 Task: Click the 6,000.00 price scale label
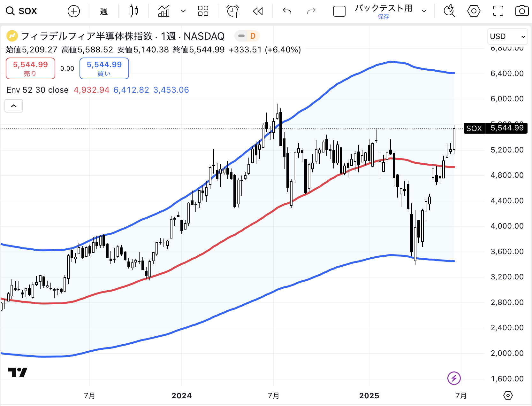pos(507,99)
